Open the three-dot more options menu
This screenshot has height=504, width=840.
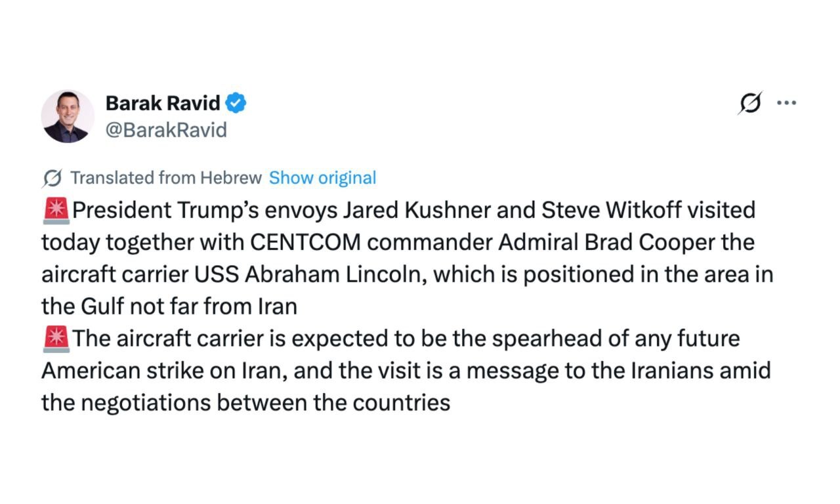pyautogui.click(x=786, y=103)
